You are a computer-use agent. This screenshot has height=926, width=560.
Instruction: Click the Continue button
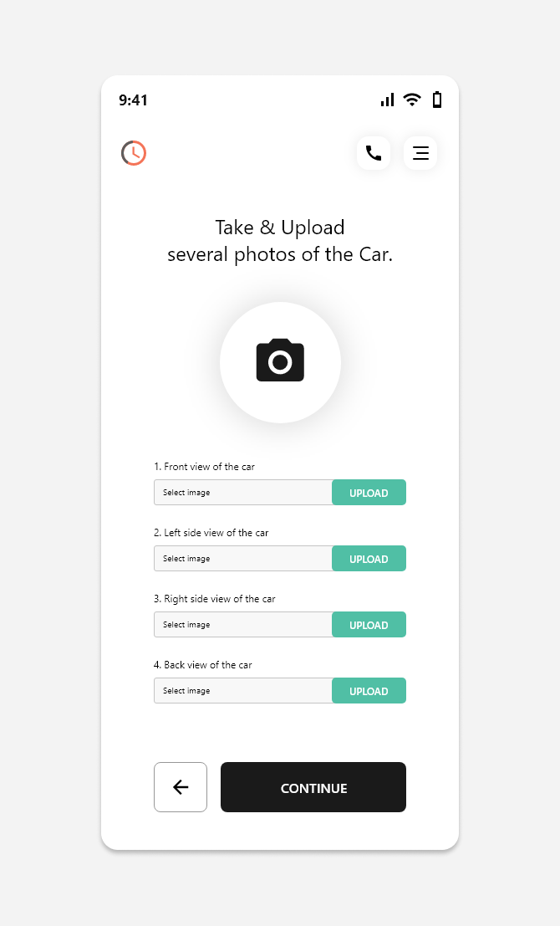313,787
